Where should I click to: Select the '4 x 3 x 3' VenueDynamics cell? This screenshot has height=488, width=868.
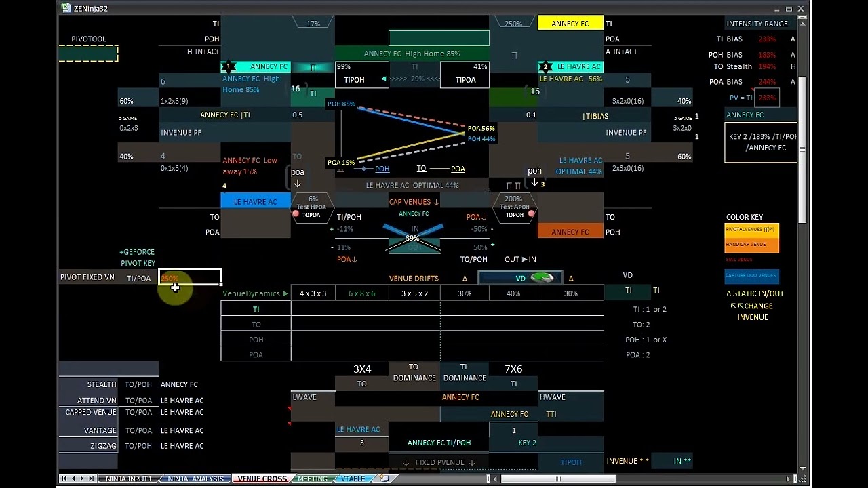(x=313, y=293)
